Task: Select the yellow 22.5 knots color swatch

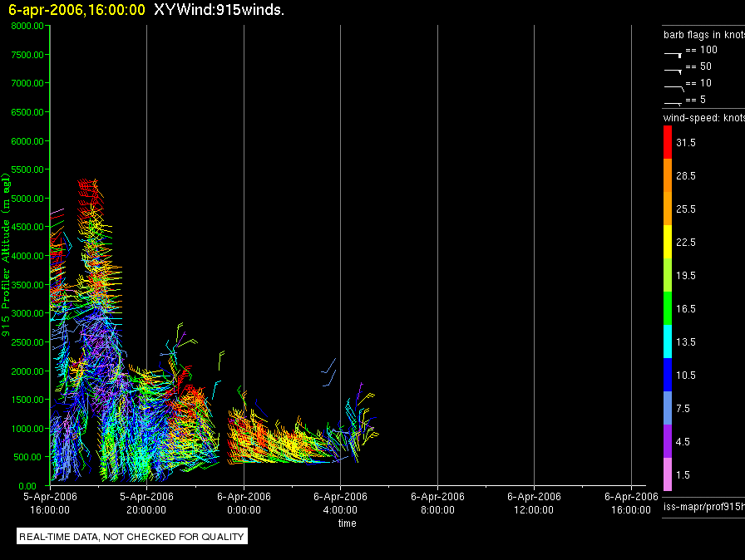Action: coord(667,242)
